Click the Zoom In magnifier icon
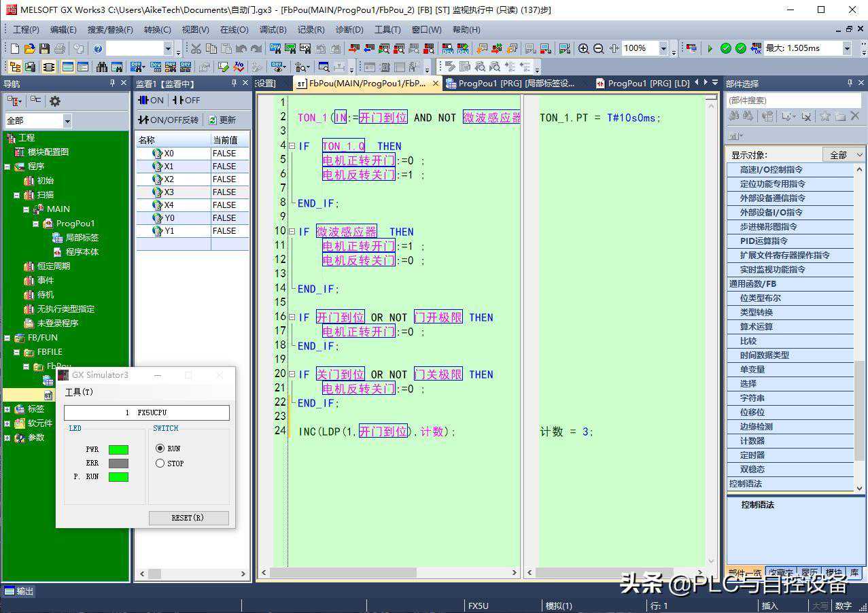 (583, 48)
